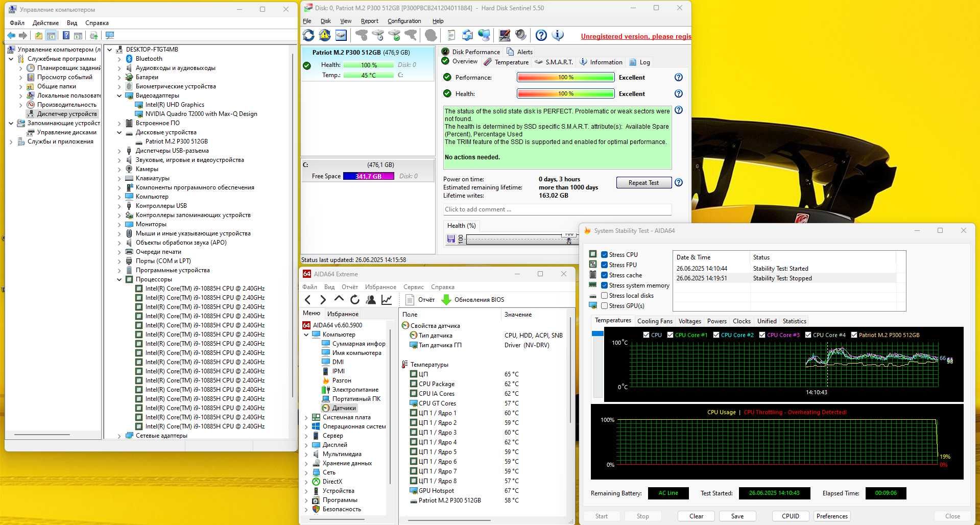Switch to the Temperature tab in Hard Disk Sentinel
Image resolution: width=980 pixels, height=525 pixels.
(506, 62)
